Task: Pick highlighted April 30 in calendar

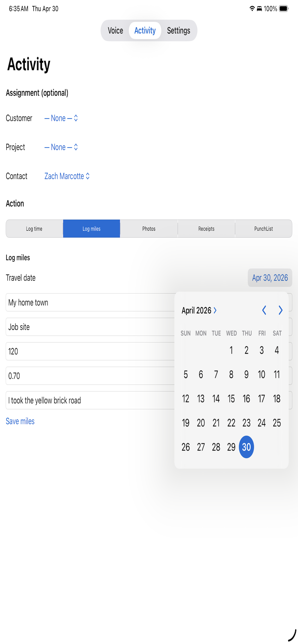Action: pyautogui.click(x=246, y=447)
